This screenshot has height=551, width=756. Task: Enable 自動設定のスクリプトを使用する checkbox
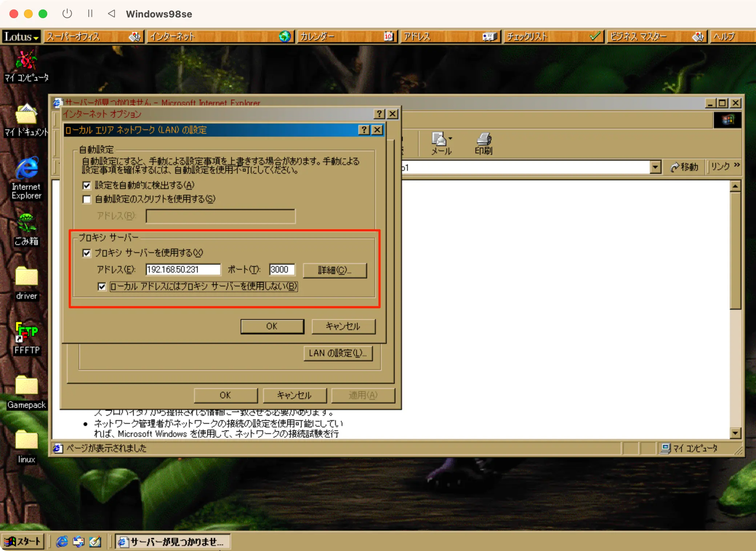click(87, 199)
